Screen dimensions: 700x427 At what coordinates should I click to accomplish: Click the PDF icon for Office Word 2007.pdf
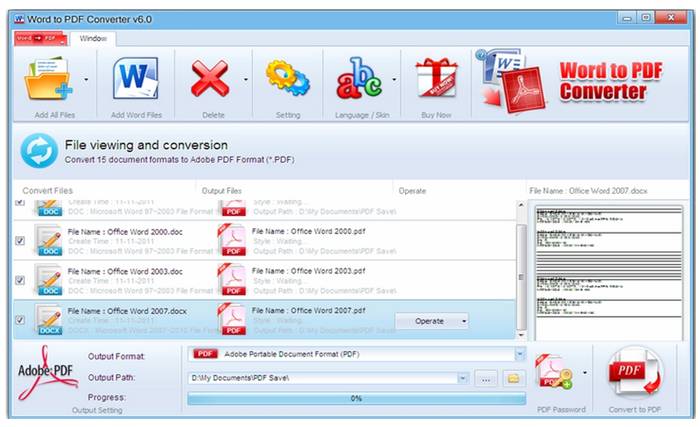[x=232, y=319]
